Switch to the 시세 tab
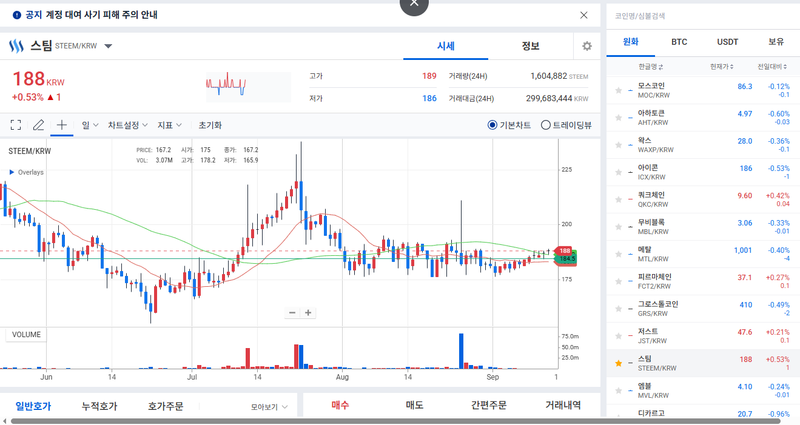The image size is (800, 425). point(445,46)
